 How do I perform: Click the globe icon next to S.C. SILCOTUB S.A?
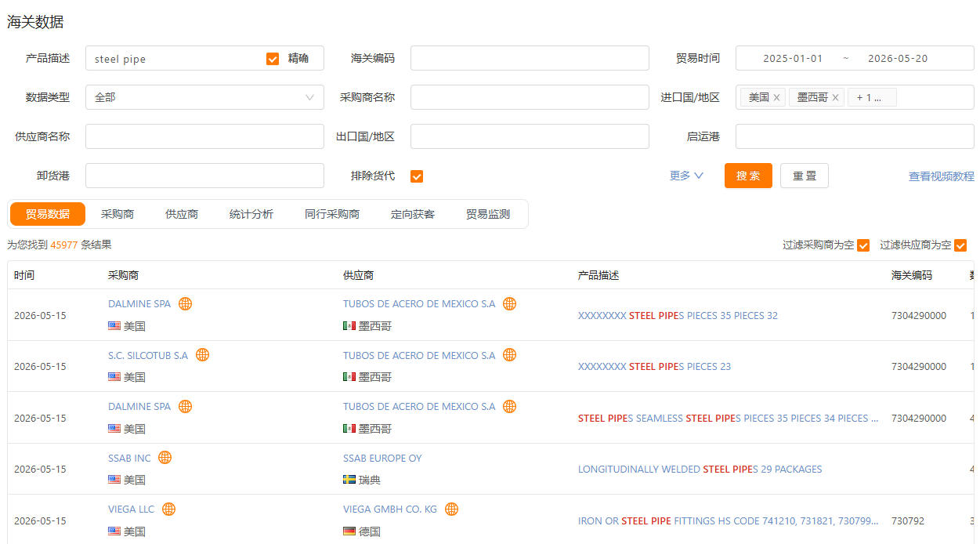[x=202, y=355]
